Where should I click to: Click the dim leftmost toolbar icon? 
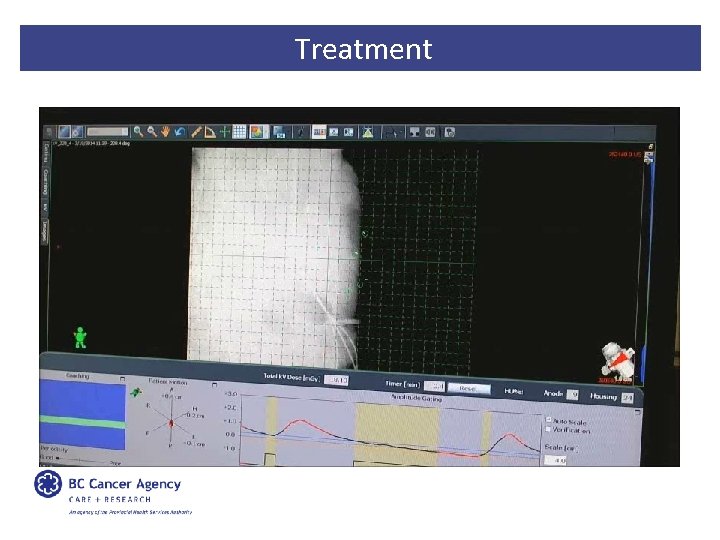coord(50,132)
